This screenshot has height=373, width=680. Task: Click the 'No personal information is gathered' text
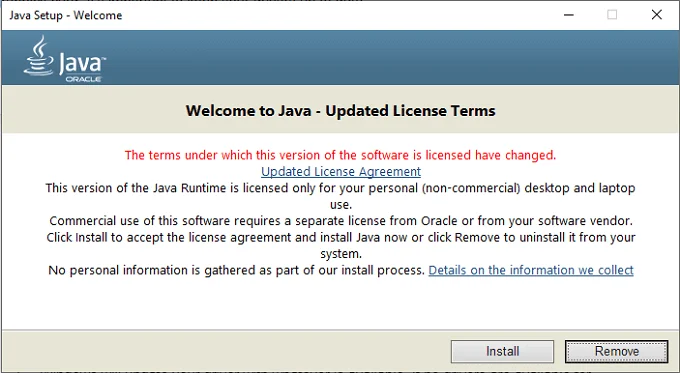coord(236,270)
